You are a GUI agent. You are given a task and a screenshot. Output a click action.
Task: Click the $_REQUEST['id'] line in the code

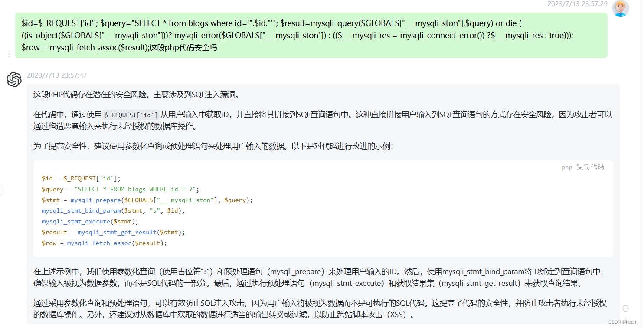(x=80, y=178)
